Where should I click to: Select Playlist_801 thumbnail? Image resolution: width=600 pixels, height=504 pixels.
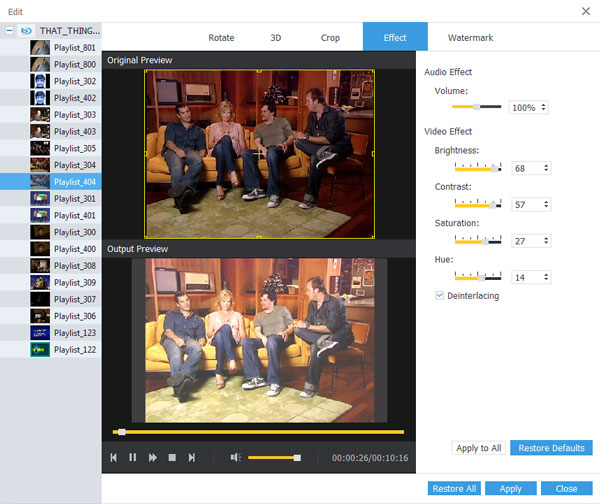(x=40, y=47)
